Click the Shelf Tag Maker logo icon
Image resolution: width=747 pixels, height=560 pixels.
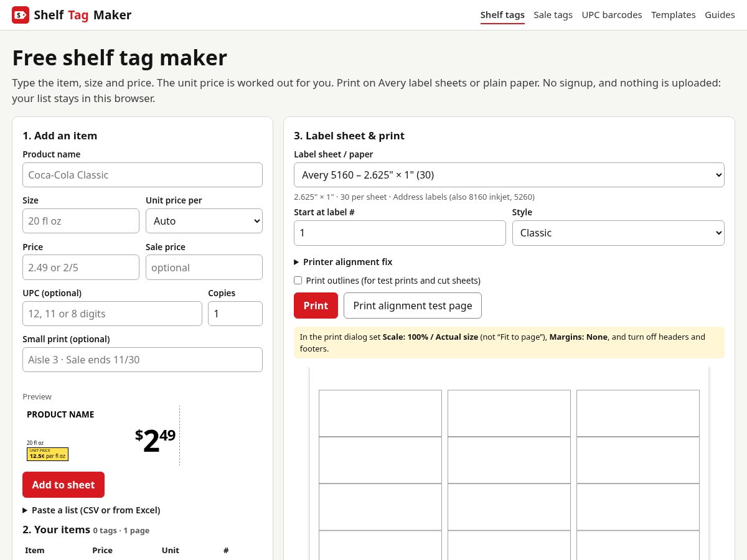tap(21, 15)
